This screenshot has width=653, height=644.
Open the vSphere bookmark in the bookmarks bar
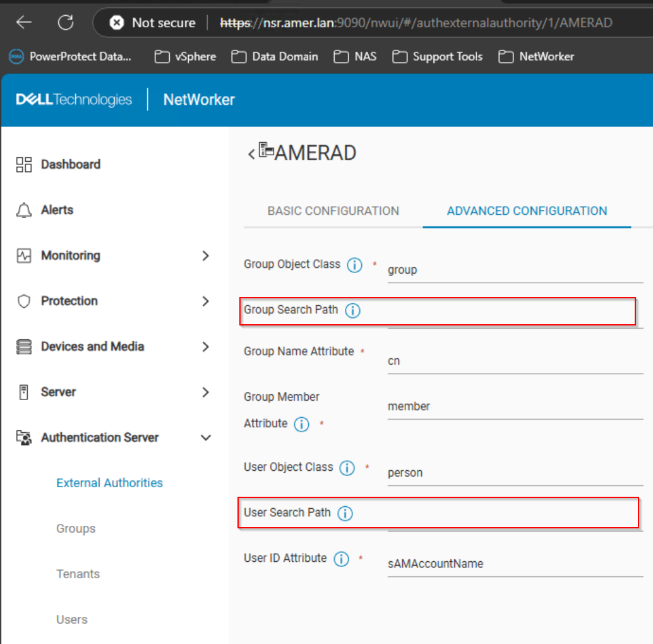pos(185,56)
